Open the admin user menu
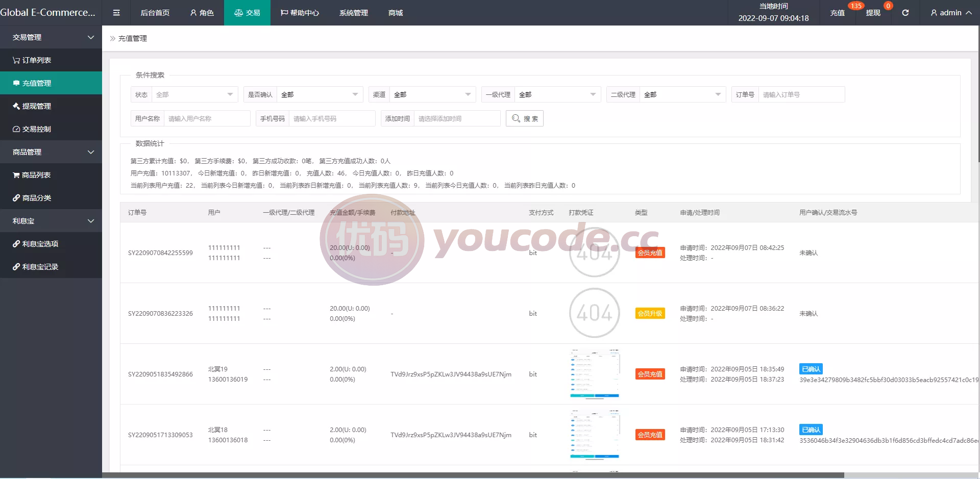980x479 pixels. tap(951, 13)
